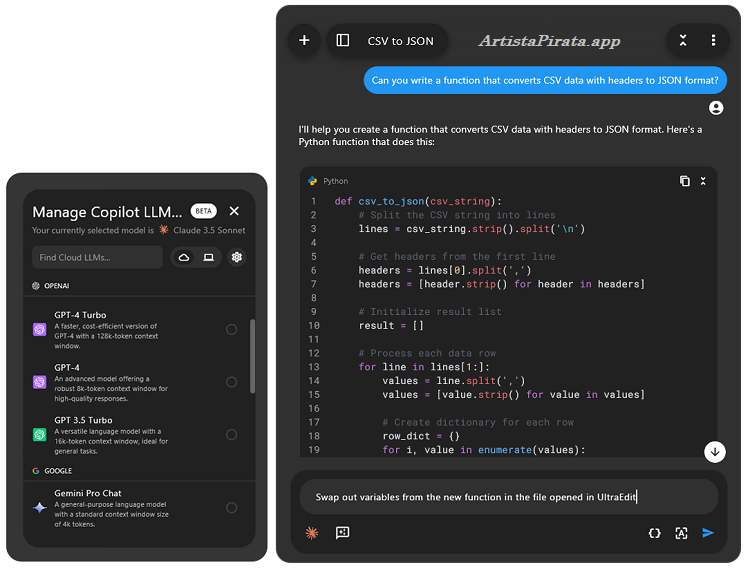Open LLM settings gear icon
Screen dimensions: 750x574
(237, 257)
